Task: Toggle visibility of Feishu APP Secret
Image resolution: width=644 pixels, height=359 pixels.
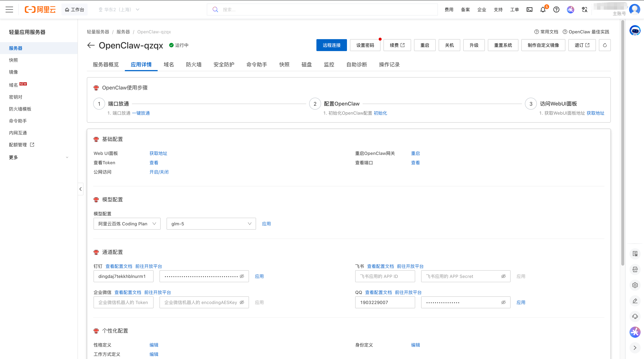Action: click(x=503, y=276)
